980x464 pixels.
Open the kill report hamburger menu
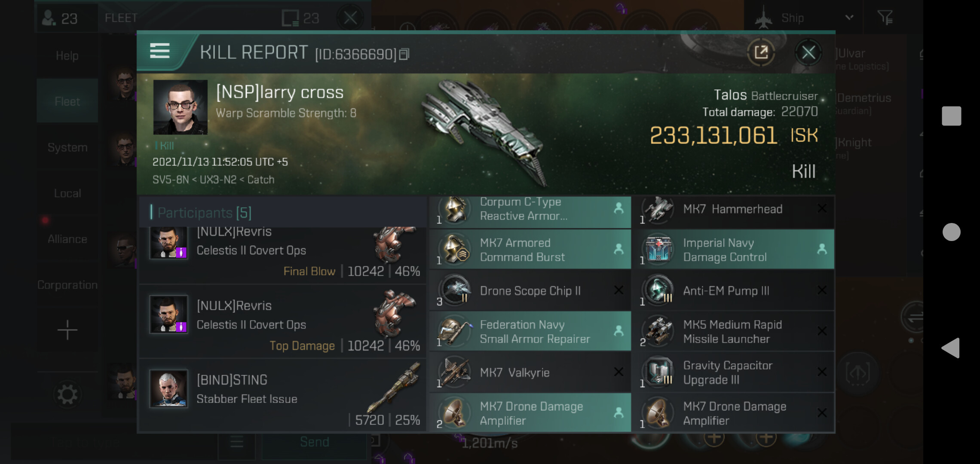pos(159,51)
